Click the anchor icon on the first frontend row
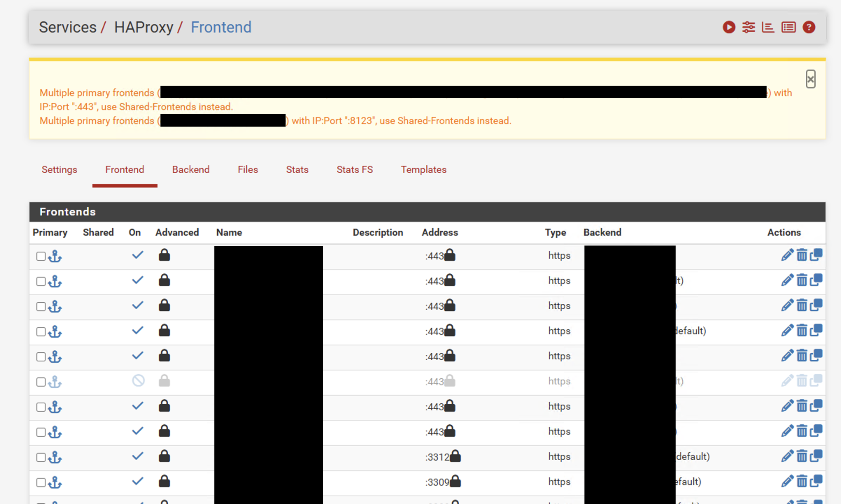This screenshot has width=841, height=504. [55, 256]
